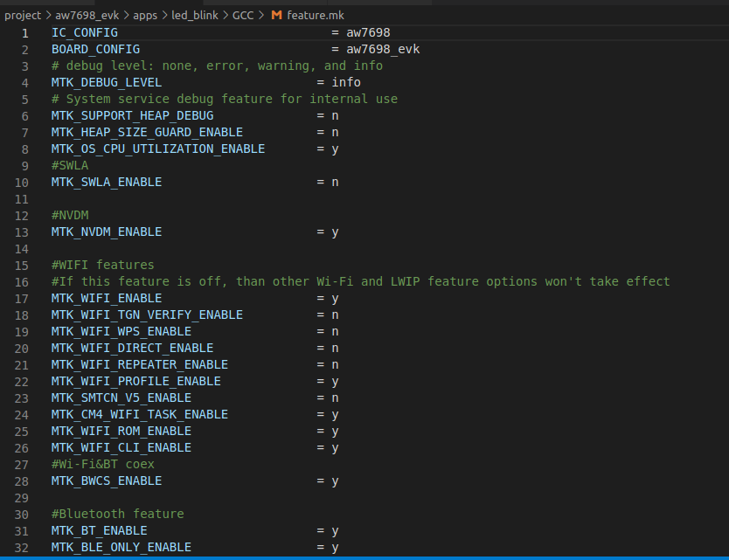This screenshot has width=729, height=560.
Task: Open the 'project' breadcrumb segment
Action: (x=23, y=15)
